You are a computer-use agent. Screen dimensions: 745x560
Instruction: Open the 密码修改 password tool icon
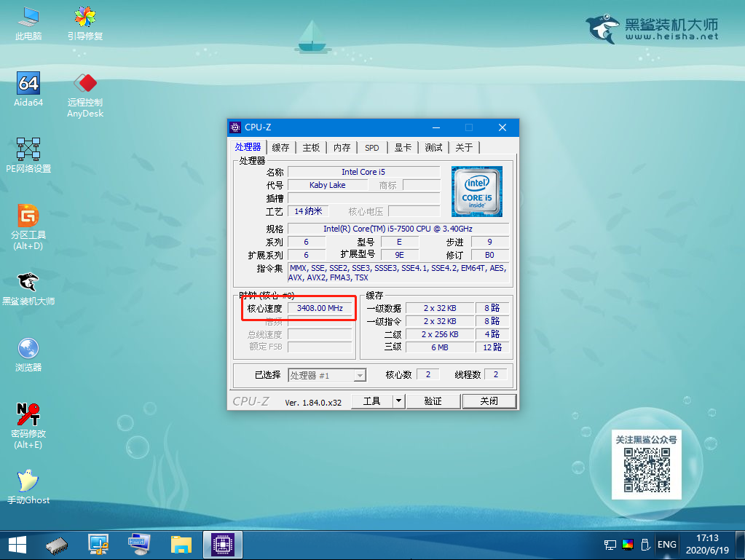(x=28, y=426)
